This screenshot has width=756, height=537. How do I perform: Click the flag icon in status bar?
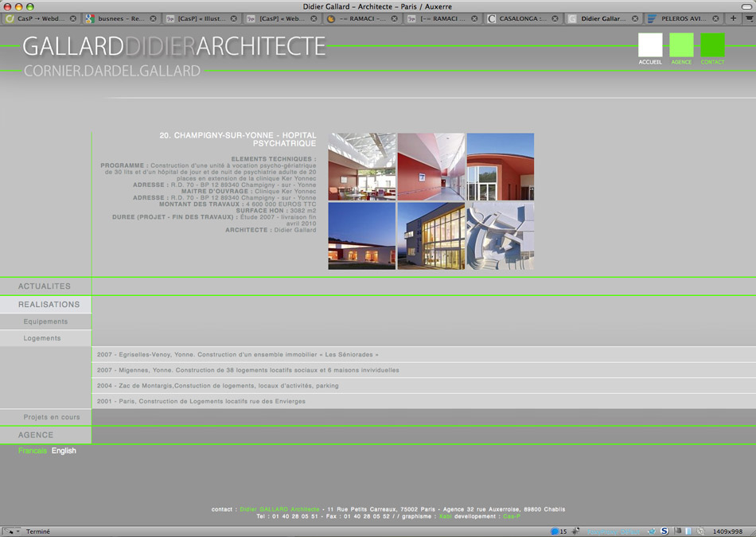(678, 531)
